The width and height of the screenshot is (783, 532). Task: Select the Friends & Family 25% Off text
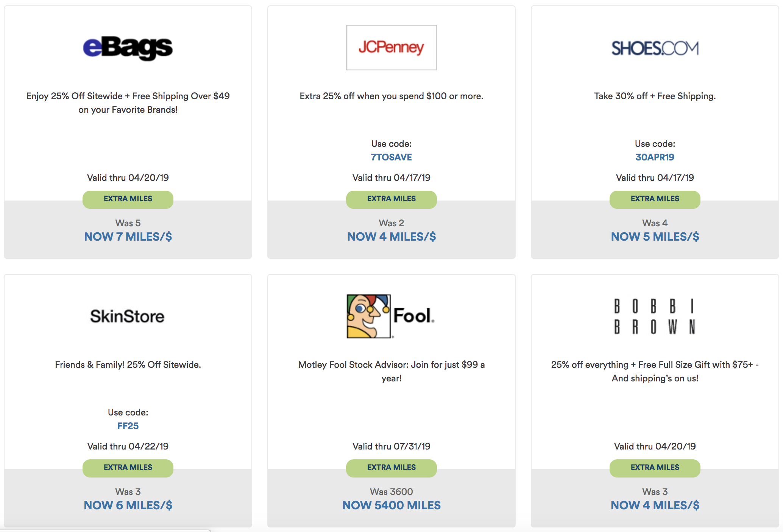(x=128, y=365)
